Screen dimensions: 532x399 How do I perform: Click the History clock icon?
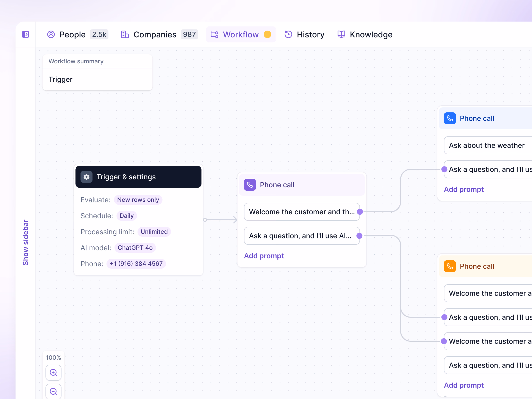point(288,34)
